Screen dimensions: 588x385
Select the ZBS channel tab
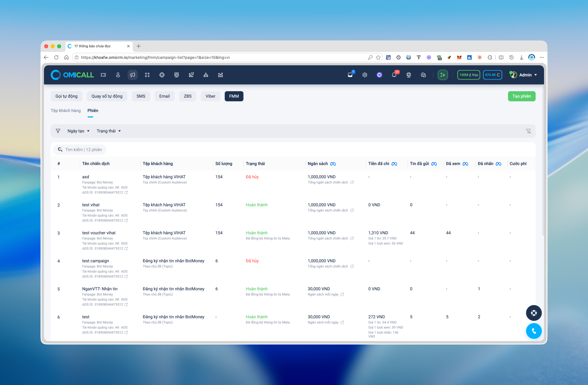187,96
